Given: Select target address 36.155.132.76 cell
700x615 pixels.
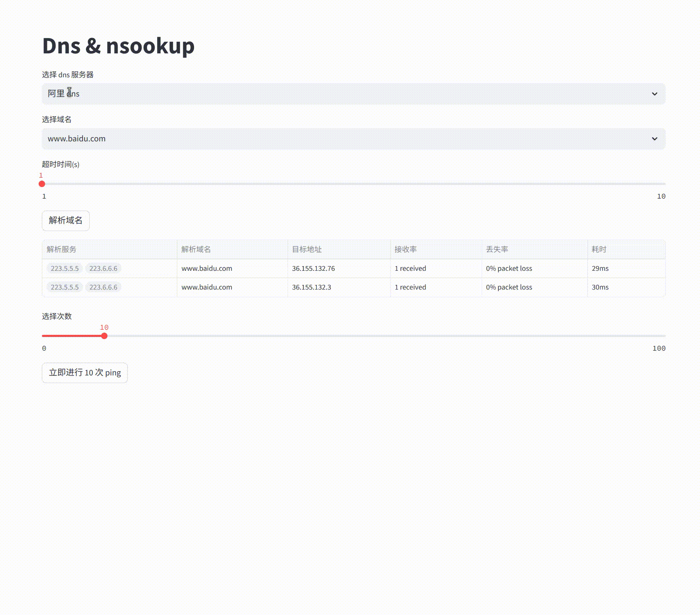Looking at the screenshot, I should point(339,269).
